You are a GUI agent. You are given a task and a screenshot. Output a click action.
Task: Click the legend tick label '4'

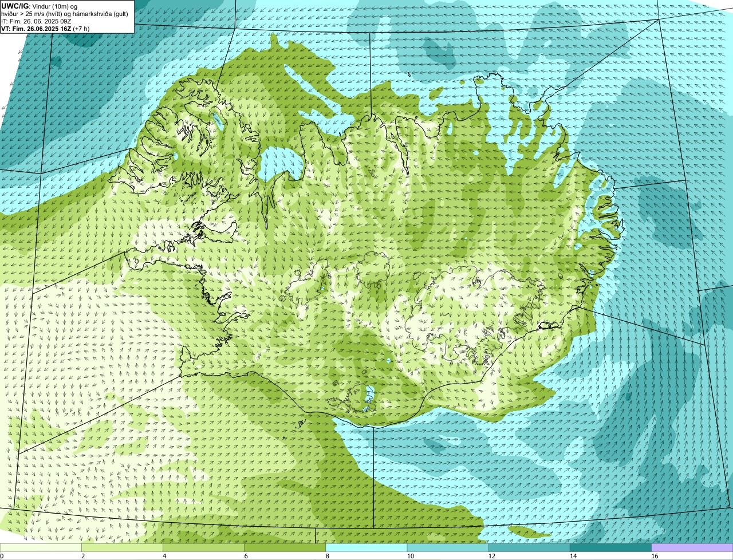[x=164, y=556]
